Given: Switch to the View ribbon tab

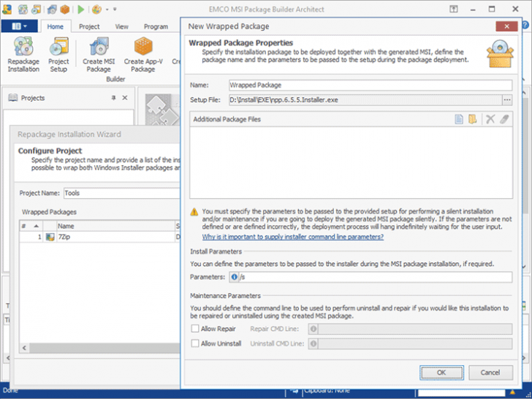Looking at the screenshot, I should (121, 26).
